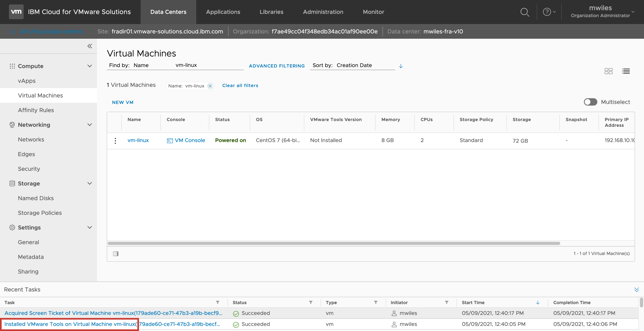
Task: Switch to grid card view icon
Action: [608, 71]
